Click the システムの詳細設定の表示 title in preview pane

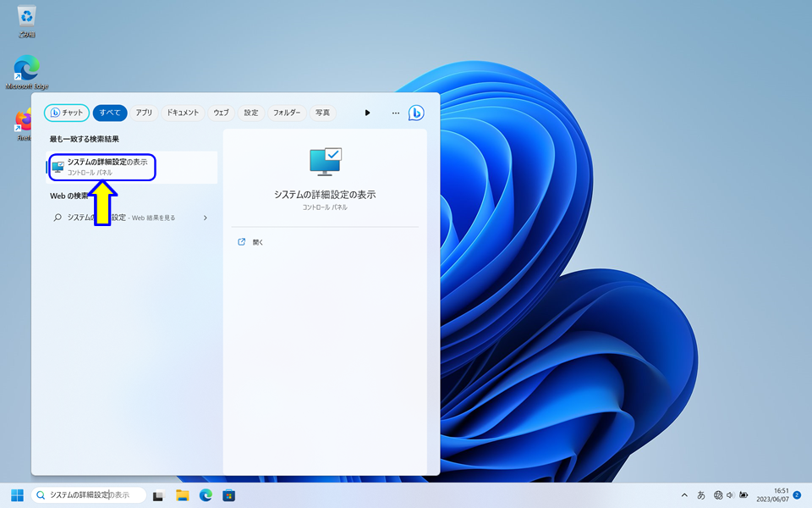click(x=325, y=195)
